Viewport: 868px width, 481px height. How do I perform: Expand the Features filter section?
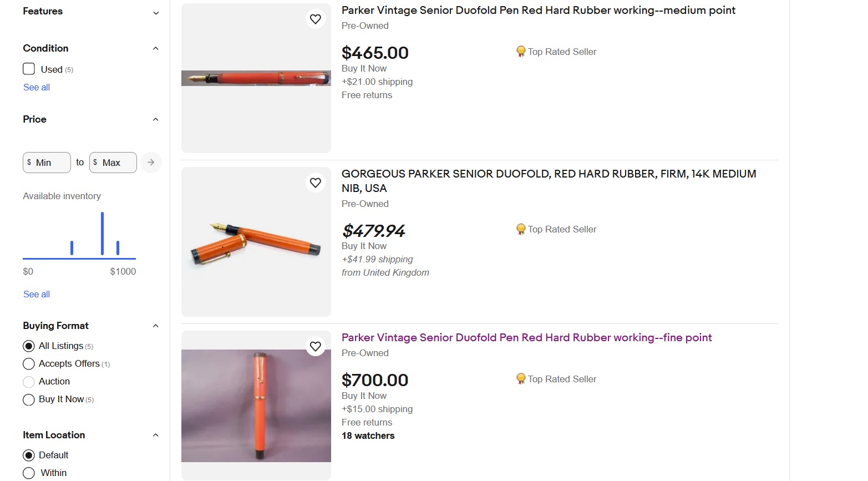pos(156,12)
